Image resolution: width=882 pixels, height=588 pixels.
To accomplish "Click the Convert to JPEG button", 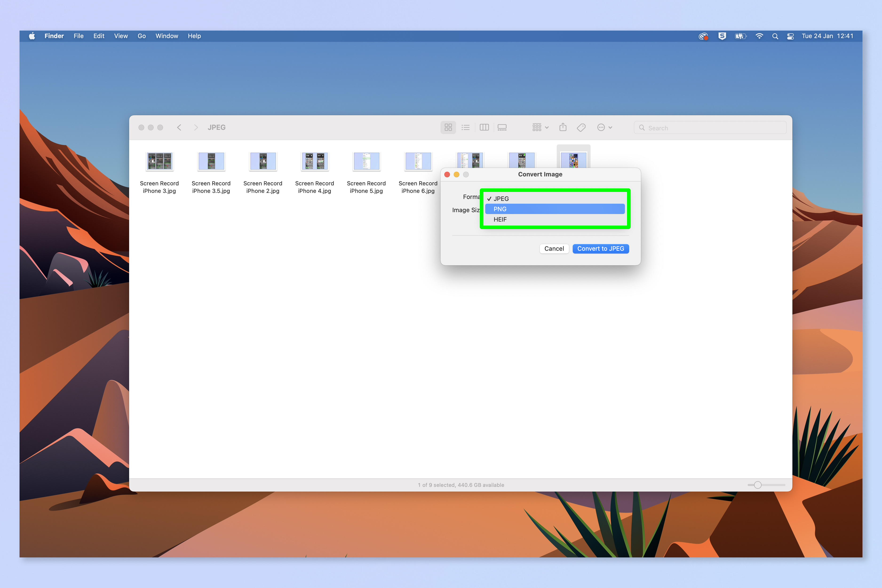I will [x=600, y=248].
